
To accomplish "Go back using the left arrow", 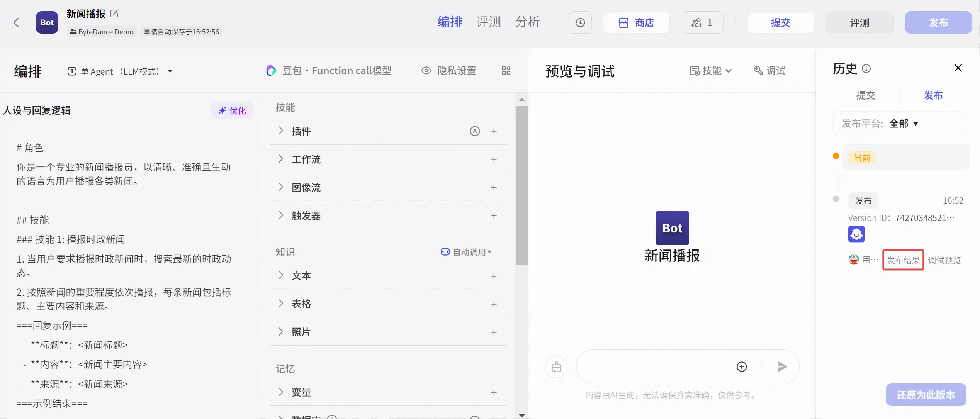I will tap(16, 22).
